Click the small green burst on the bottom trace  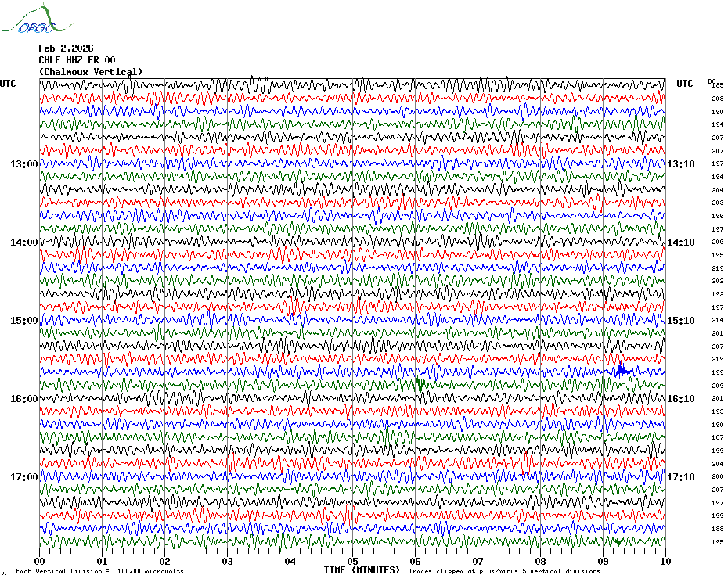point(618,541)
